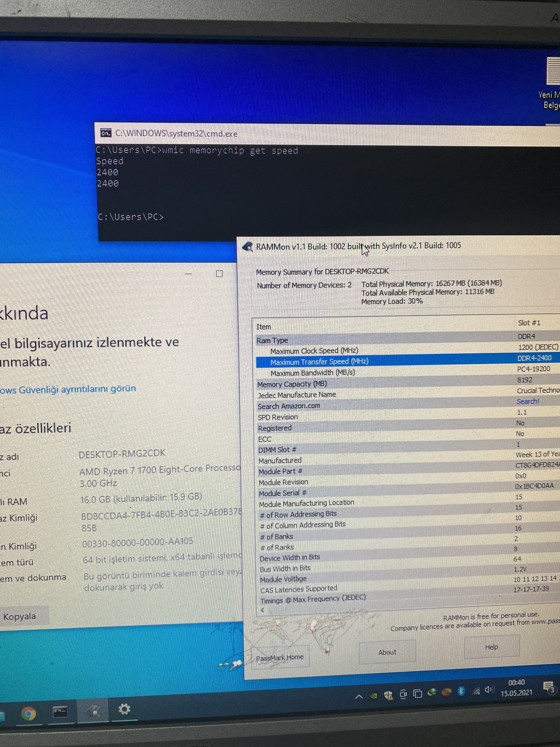
Task: Switch to the Command Prompt taskbar icon
Action: [x=60, y=712]
